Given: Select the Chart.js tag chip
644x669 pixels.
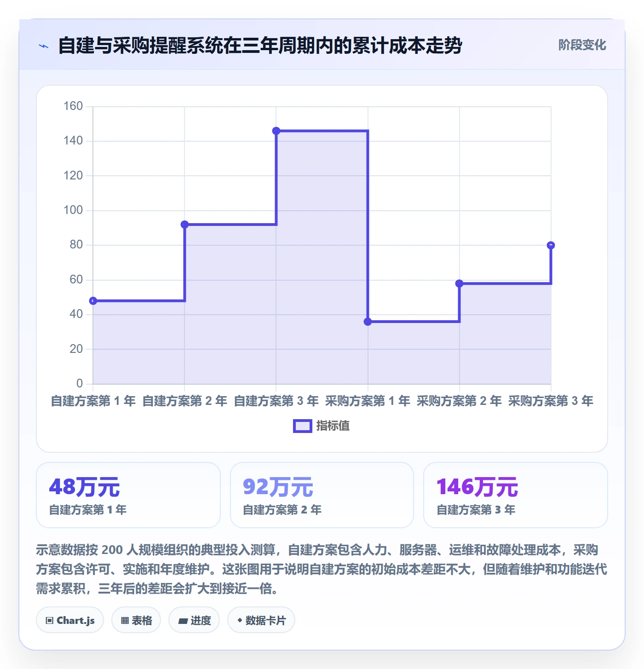Looking at the screenshot, I should coord(70,620).
